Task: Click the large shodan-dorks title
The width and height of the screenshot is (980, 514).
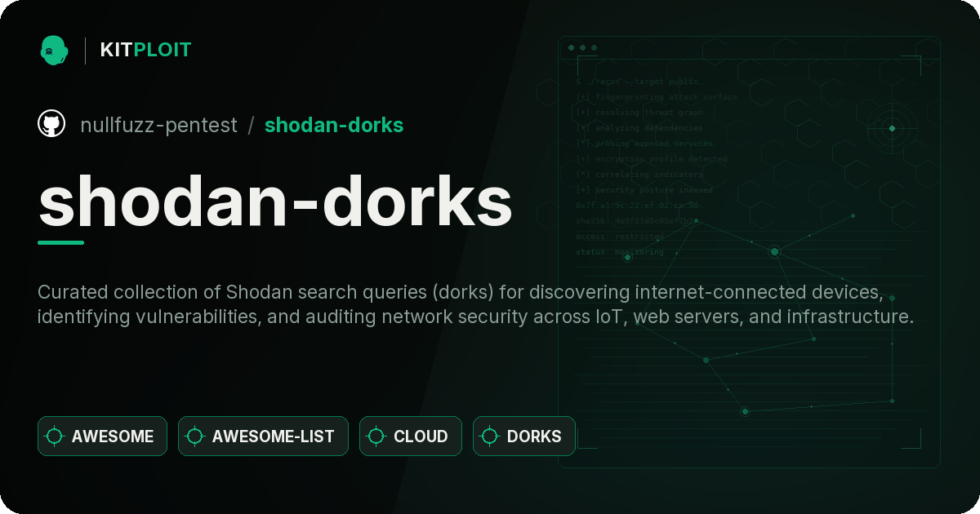Action: click(275, 201)
